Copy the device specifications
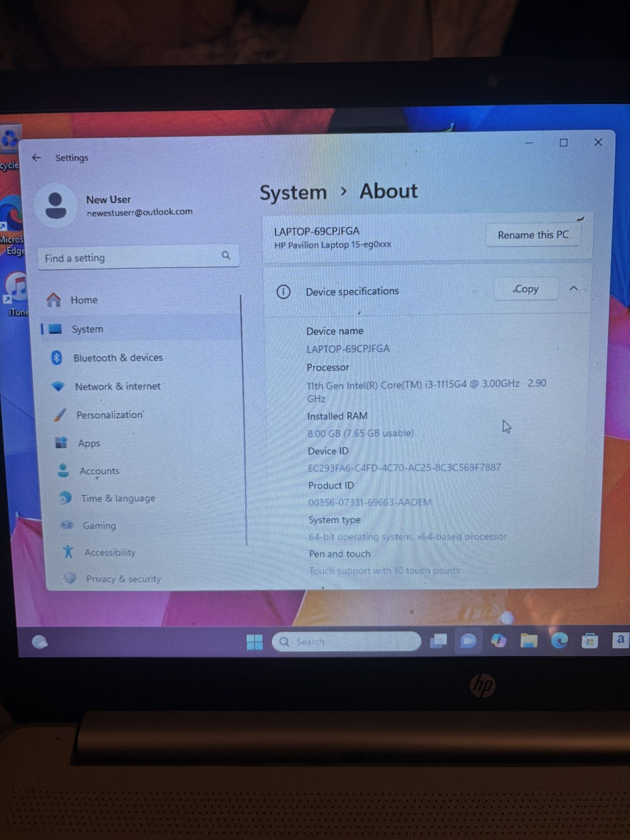The height and width of the screenshot is (840, 630). (x=526, y=289)
